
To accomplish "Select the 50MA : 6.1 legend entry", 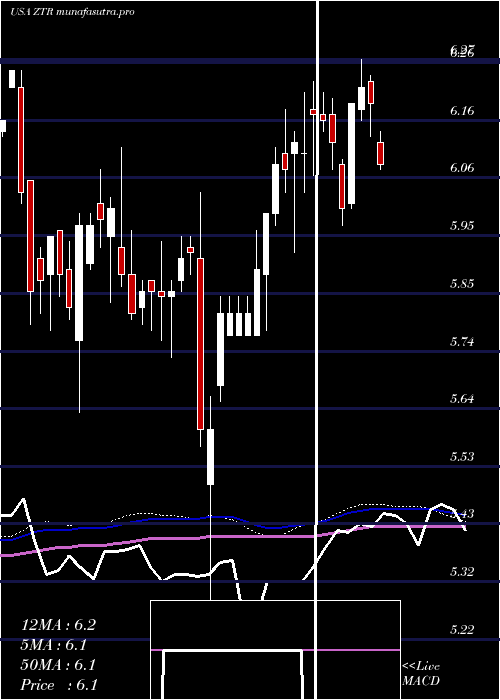I will [x=58, y=665].
